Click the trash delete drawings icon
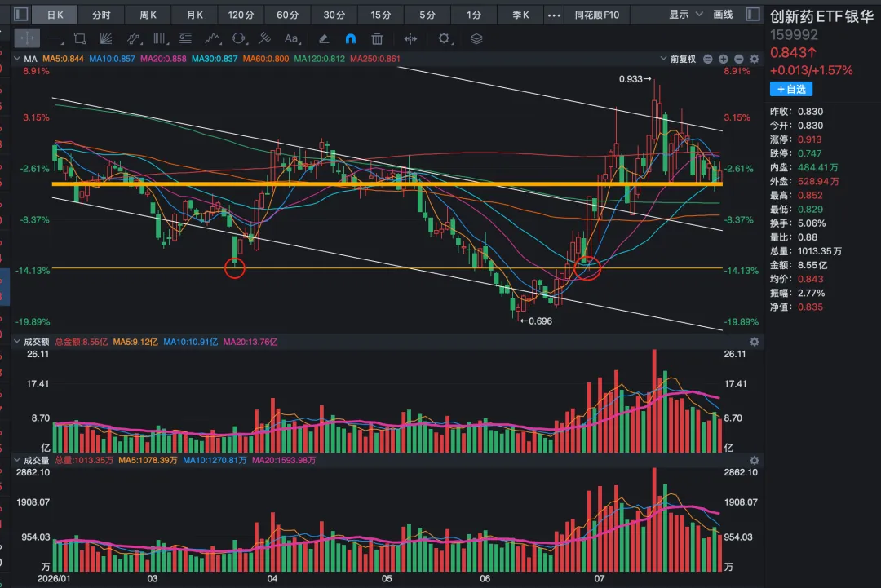 click(377, 39)
